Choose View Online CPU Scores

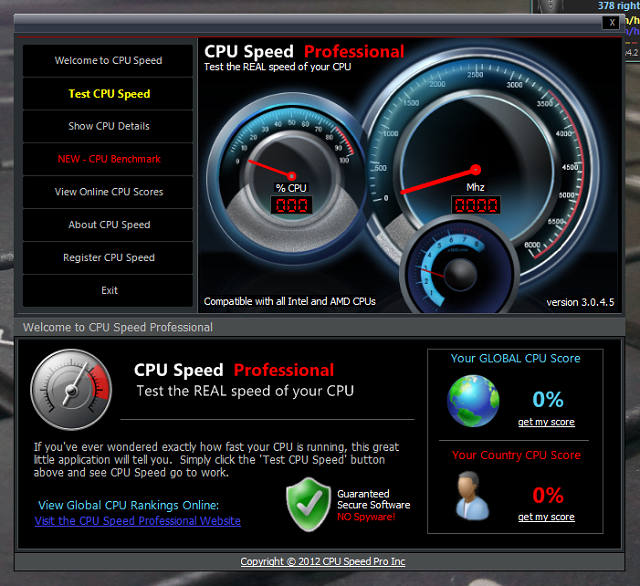click(x=108, y=192)
